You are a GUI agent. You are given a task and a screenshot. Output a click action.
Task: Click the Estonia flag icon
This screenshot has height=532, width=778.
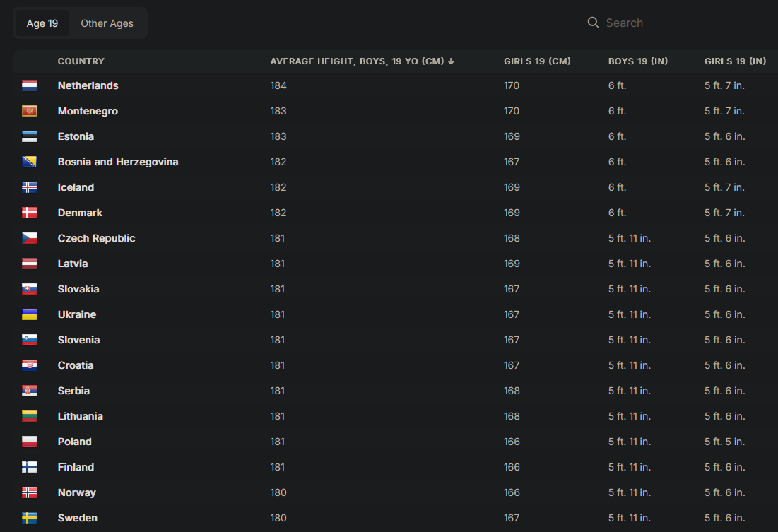[30, 136]
